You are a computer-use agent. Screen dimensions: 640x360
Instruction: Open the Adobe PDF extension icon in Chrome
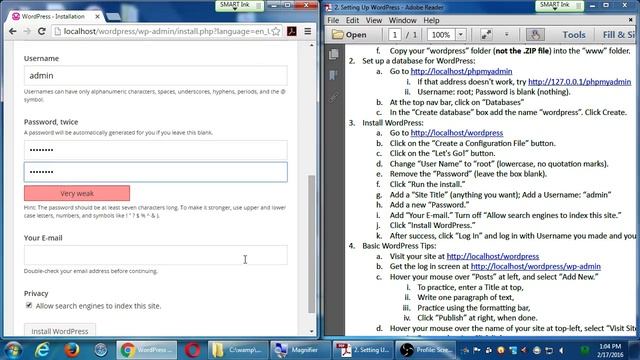[x=292, y=31]
